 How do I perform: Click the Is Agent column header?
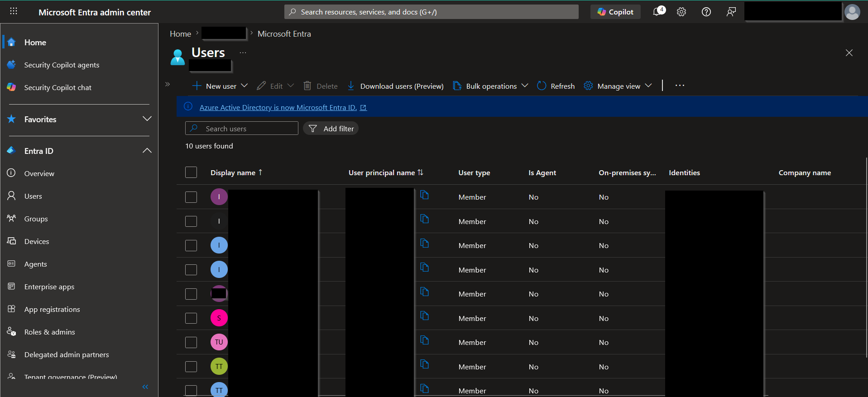coord(542,172)
